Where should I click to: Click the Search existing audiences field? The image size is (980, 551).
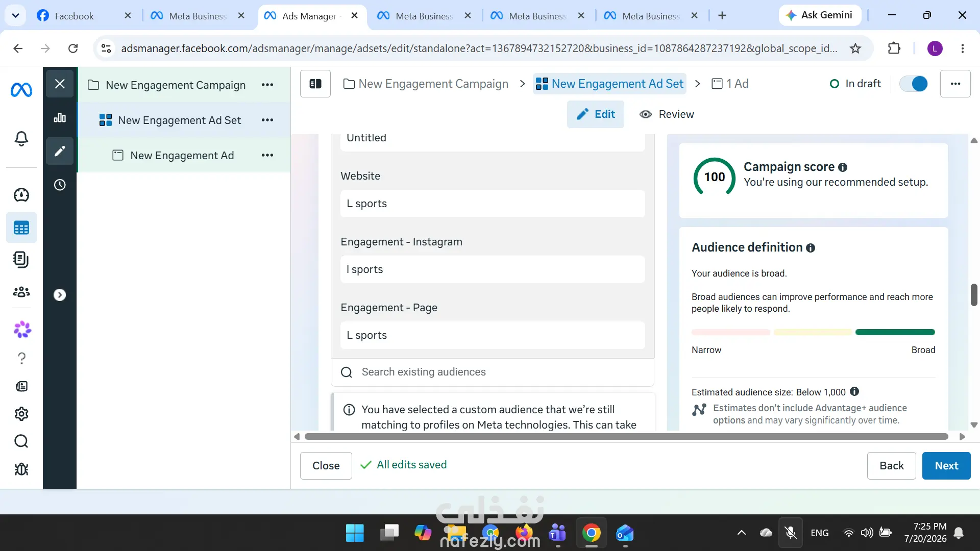pos(493,372)
